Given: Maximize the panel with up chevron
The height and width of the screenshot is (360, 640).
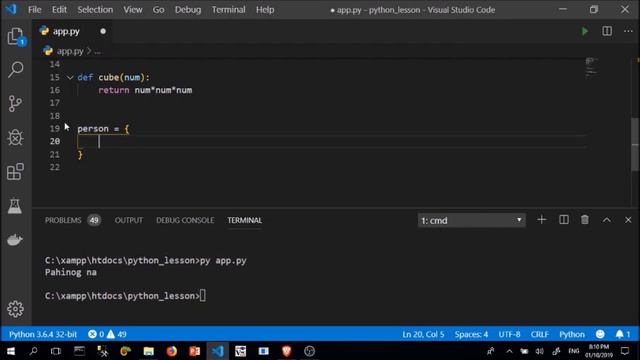Looking at the screenshot, I should coord(607,220).
